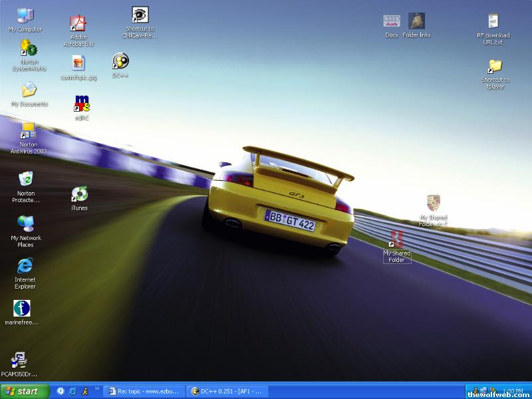Viewport: 532px width, 399px height.
Task: Switch to 'Re: topic' browser taskbar button
Action: tap(143, 391)
